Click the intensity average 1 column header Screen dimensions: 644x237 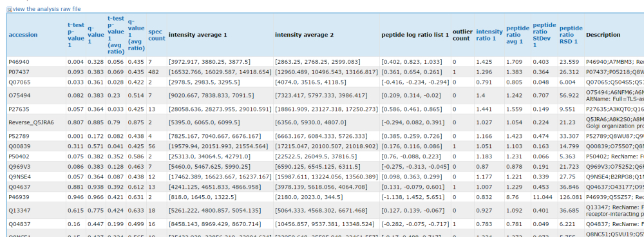tap(198, 35)
